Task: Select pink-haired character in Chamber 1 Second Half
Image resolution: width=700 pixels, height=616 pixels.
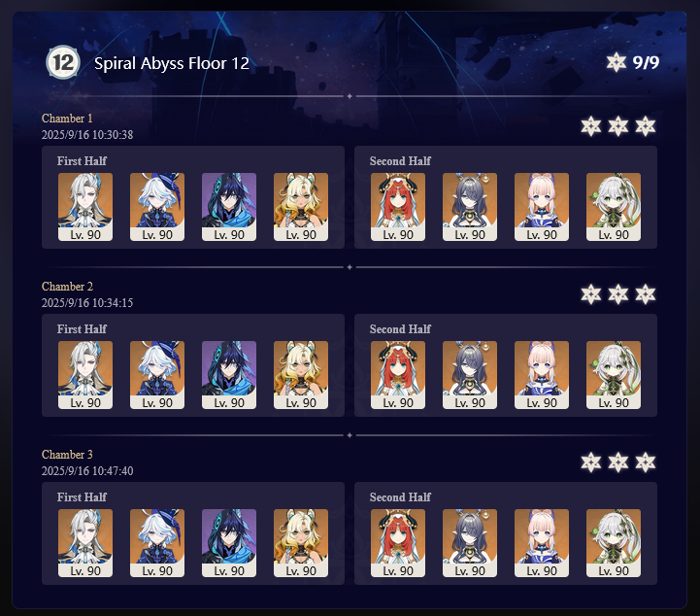Action: [x=542, y=207]
